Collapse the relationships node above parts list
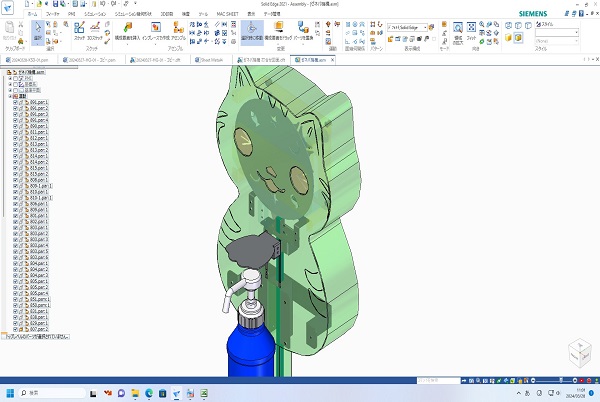600x402 pixels. 10,96
